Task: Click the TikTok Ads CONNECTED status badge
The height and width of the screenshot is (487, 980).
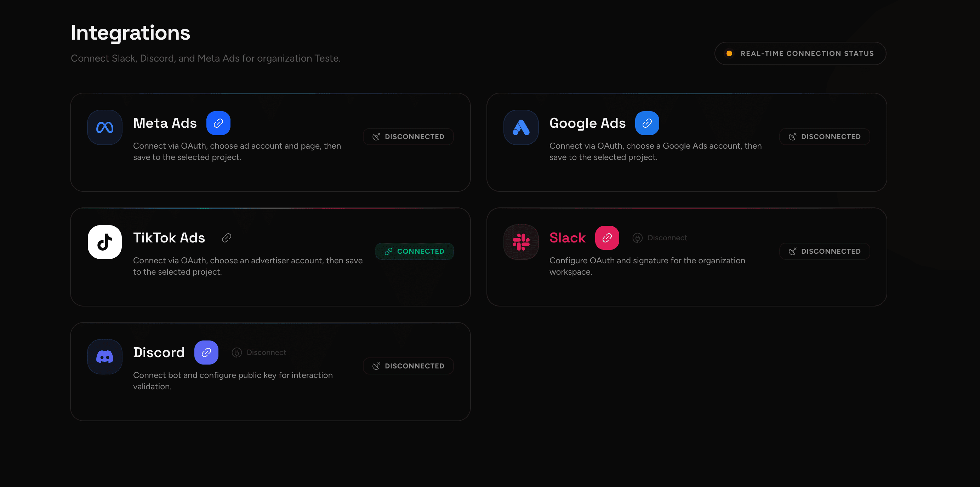Action: point(414,251)
